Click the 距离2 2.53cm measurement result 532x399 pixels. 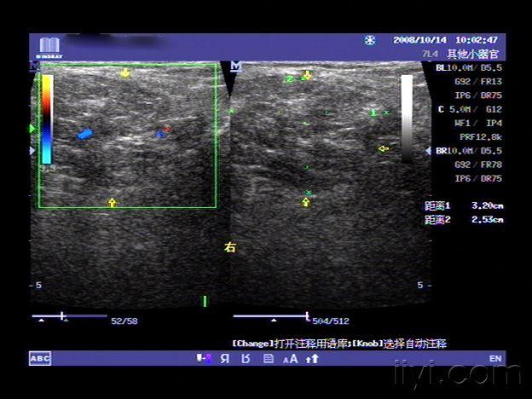pos(464,219)
